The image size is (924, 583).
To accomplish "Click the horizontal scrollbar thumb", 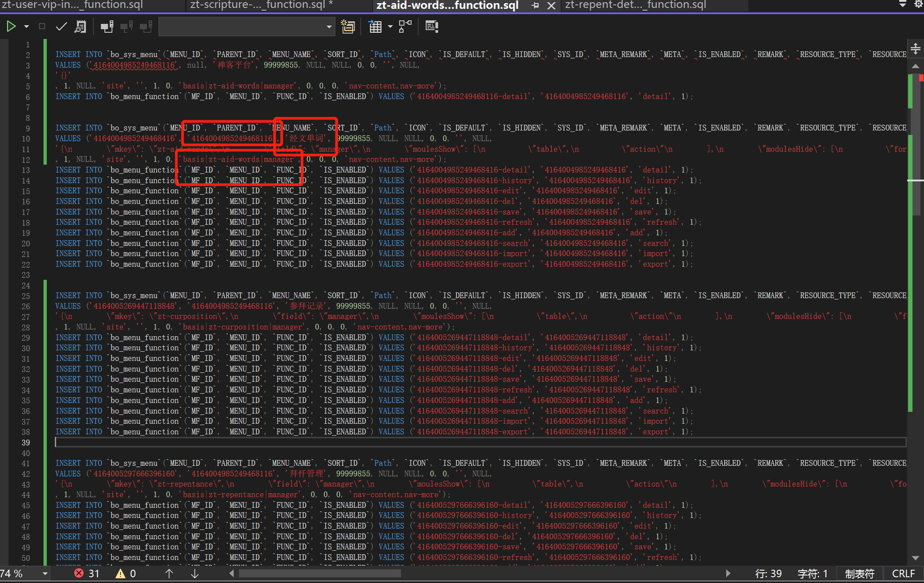I will pos(320,573).
